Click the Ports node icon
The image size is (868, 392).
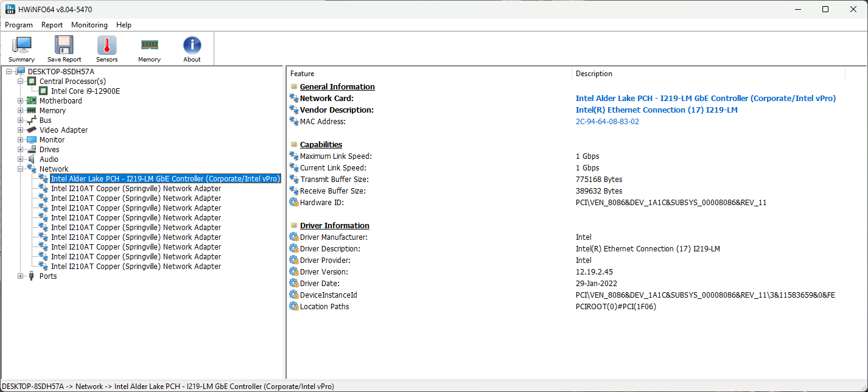(x=32, y=276)
